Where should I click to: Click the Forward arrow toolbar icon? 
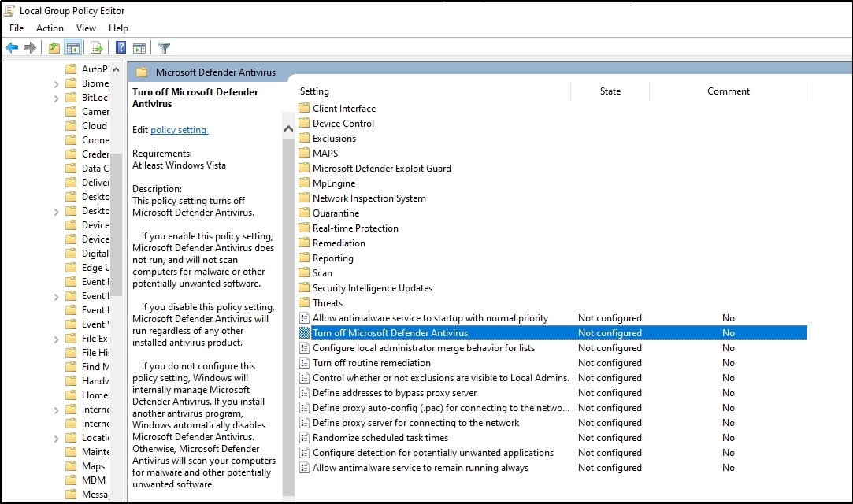coord(30,48)
